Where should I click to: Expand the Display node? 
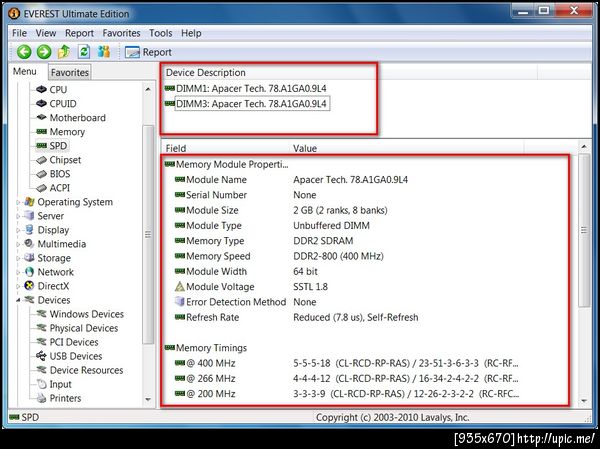pyautogui.click(x=18, y=230)
